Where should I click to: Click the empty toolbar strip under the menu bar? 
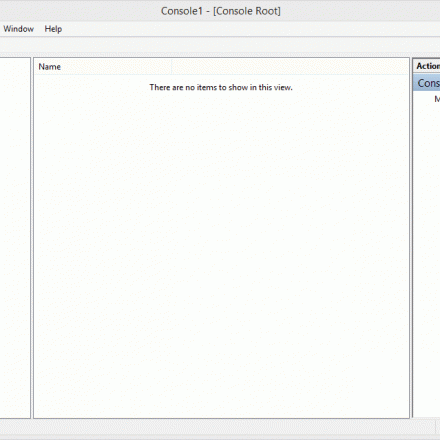[x=220, y=44]
